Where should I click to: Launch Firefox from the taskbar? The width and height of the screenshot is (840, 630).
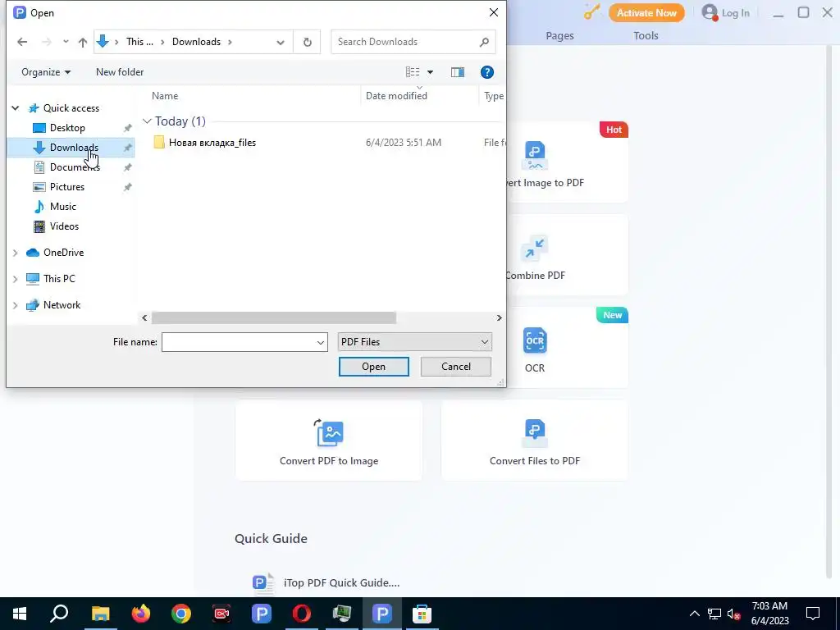point(141,614)
